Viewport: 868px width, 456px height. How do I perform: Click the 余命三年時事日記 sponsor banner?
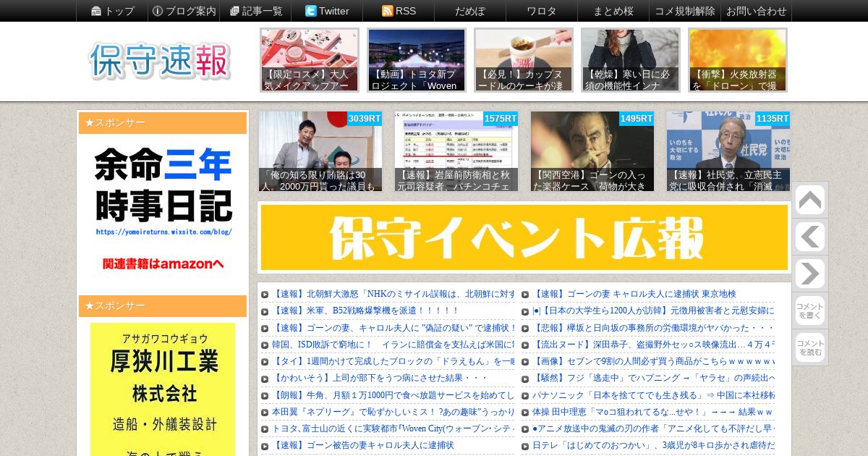pos(163,211)
